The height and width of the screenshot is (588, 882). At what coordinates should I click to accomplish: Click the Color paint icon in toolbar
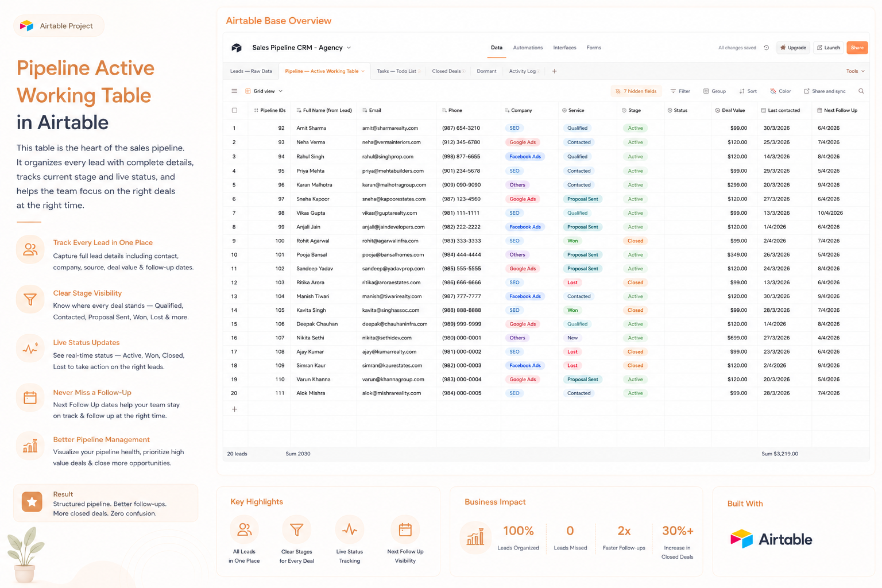tap(773, 91)
